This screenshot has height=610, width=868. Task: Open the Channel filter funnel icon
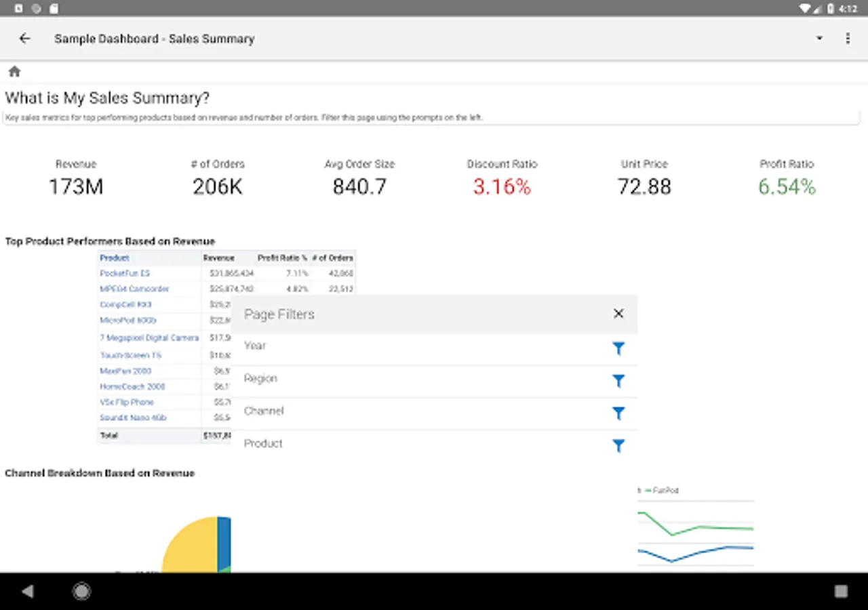[618, 413]
